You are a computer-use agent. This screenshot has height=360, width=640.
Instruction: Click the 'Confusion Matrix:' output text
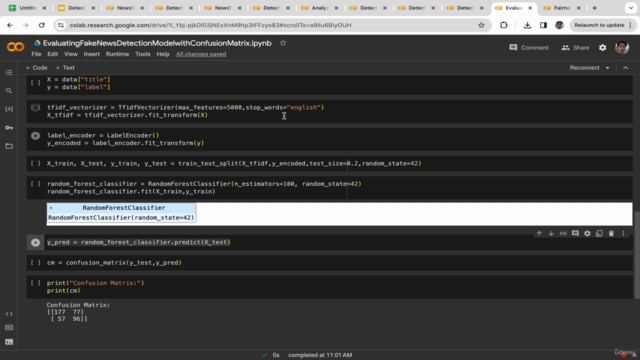coord(78,305)
